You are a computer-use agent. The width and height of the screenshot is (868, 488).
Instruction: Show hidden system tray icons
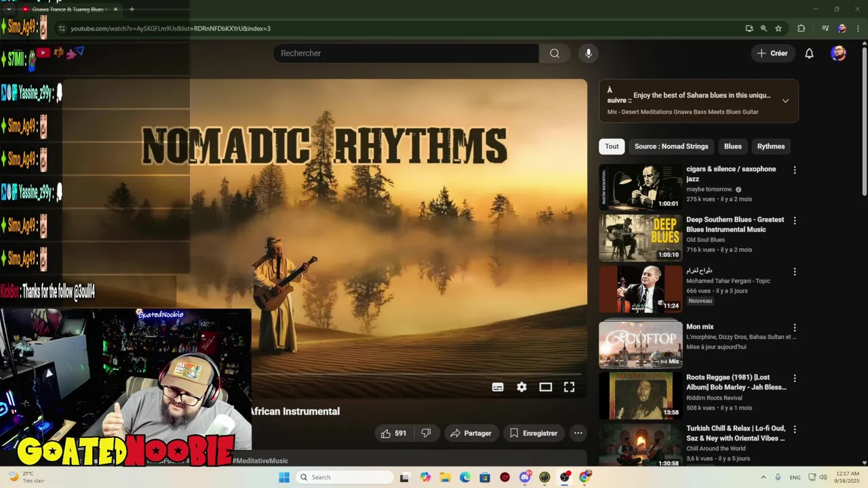coord(763,477)
